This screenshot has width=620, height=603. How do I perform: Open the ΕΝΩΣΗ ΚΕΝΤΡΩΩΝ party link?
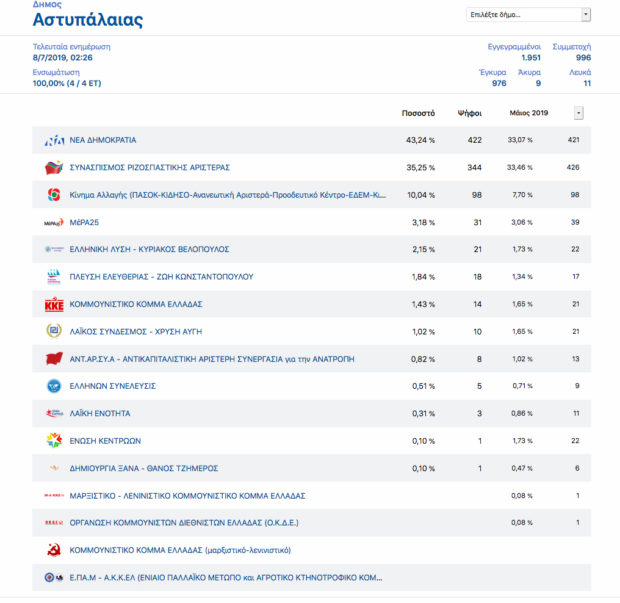click(105, 441)
